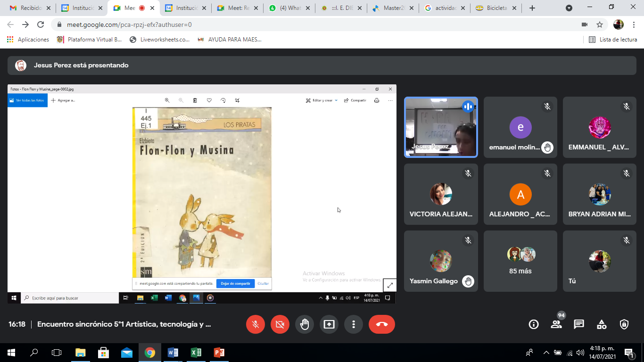Open the notification center icon
Viewport: 644px width, 362px height.
coord(629,353)
